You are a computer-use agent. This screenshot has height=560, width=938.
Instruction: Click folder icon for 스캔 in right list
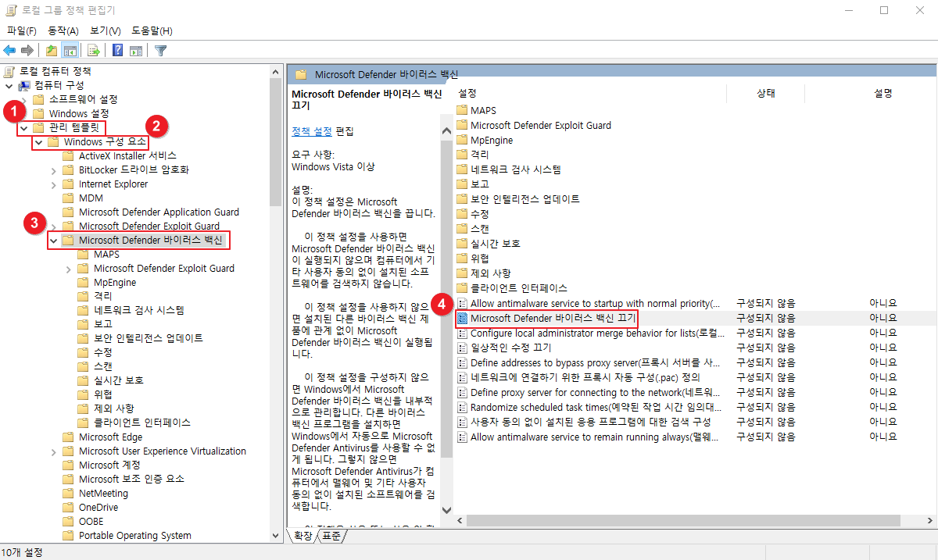click(x=462, y=229)
